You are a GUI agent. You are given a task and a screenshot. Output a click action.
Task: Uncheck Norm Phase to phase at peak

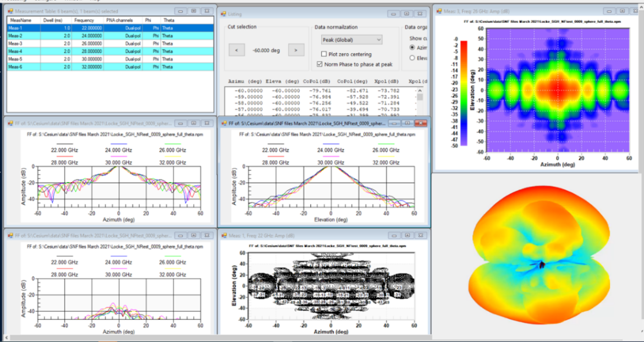pyautogui.click(x=320, y=64)
